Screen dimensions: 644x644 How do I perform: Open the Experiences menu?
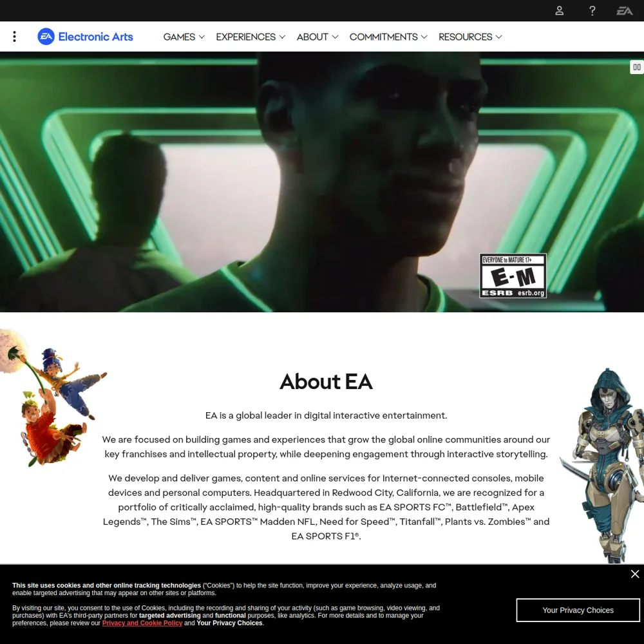[251, 37]
